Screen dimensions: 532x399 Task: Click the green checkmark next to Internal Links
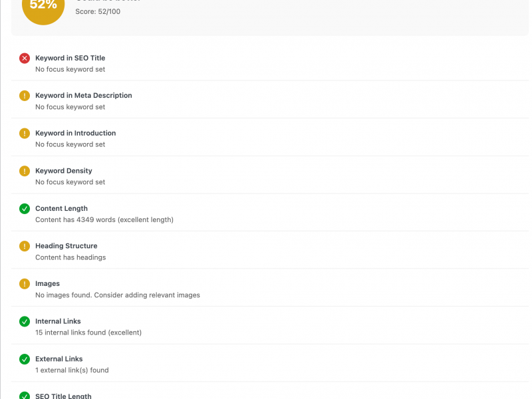[x=25, y=321]
